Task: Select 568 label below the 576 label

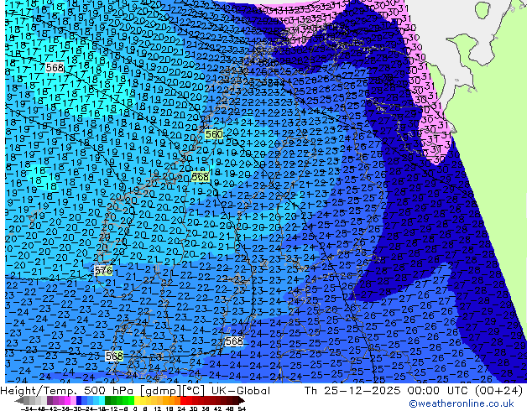Action: coord(114,356)
